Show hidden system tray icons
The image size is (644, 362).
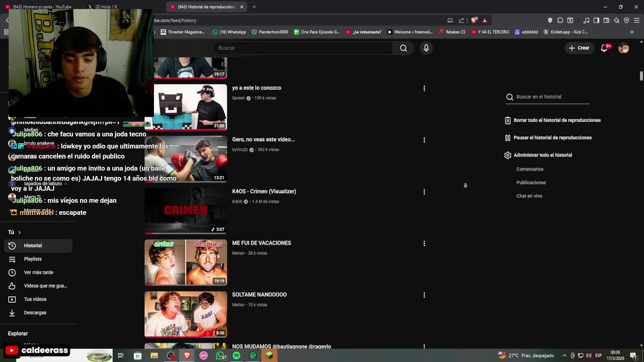[564, 355]
